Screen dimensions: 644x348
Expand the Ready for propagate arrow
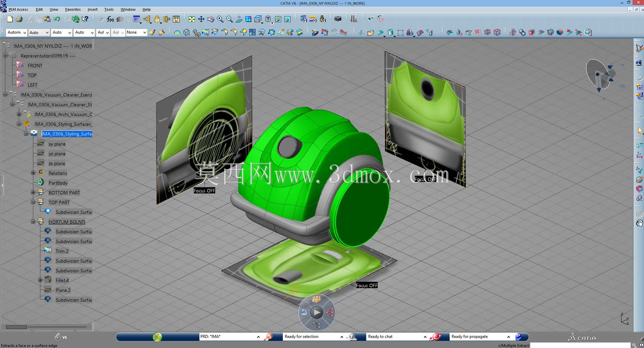508,337
